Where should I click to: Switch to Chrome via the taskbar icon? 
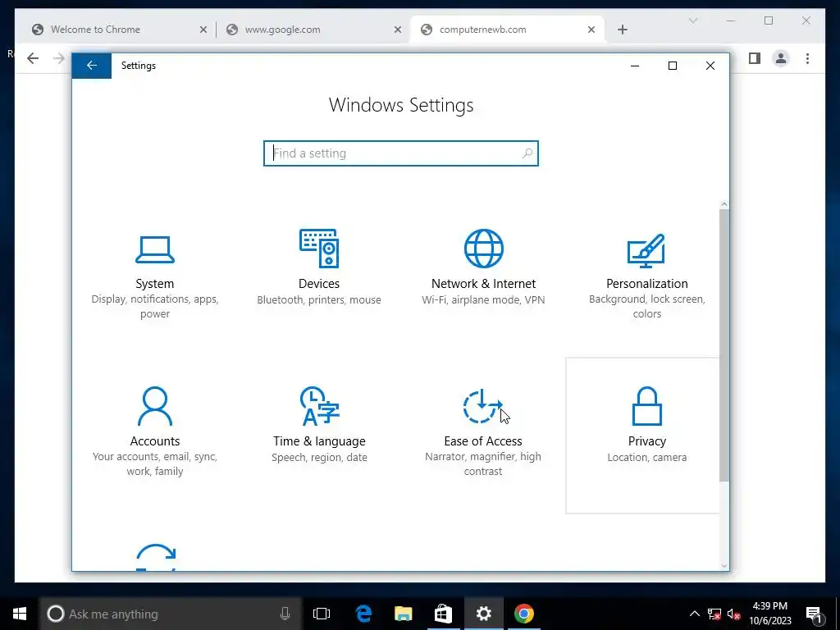coord(524,614)
